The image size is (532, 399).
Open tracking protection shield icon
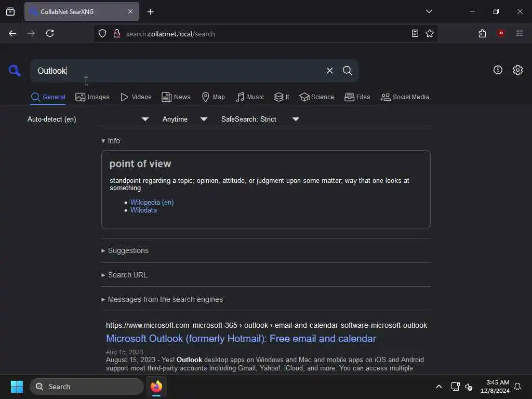[x=102, y=33]
